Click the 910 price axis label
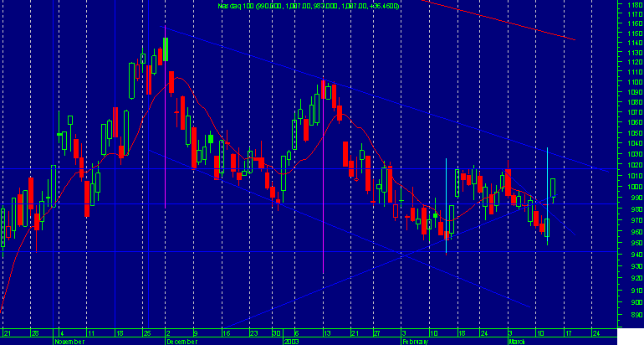Screen dimensions: 644x345 pyautogui.click(x=636, y=291)
